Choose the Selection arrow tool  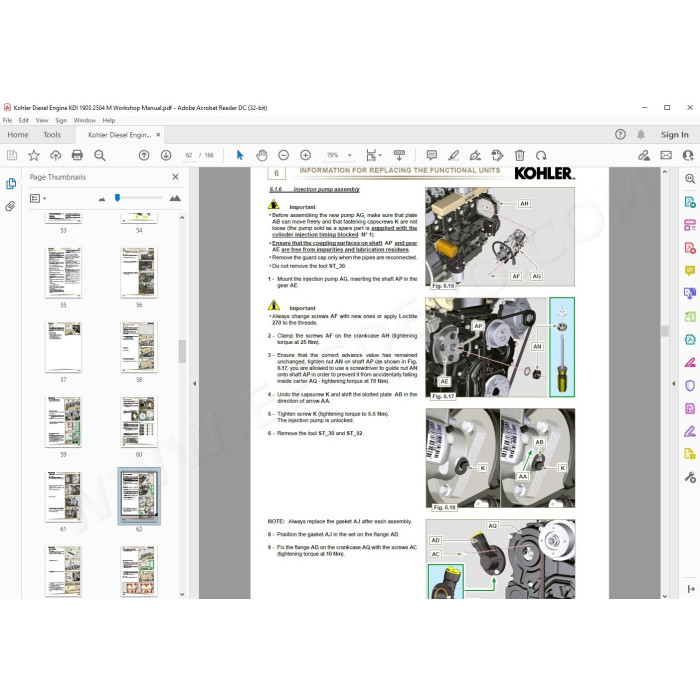pos(240,155)
